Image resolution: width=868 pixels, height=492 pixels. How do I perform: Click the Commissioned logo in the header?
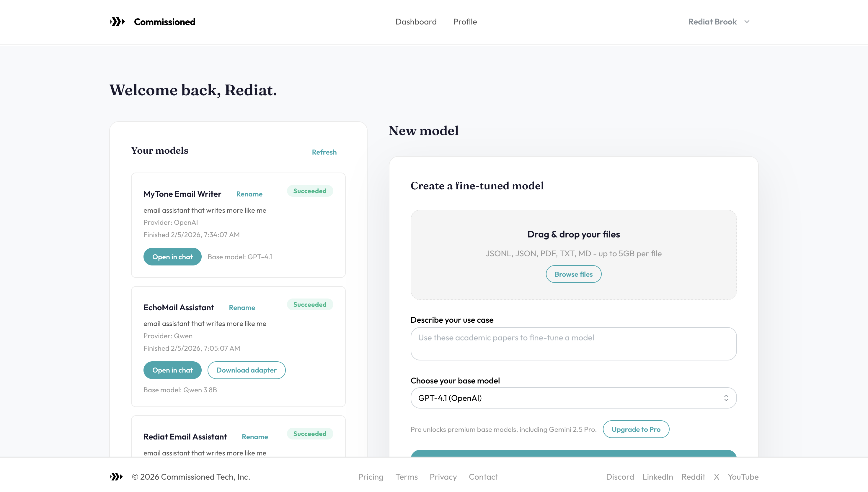click(153, 22)
